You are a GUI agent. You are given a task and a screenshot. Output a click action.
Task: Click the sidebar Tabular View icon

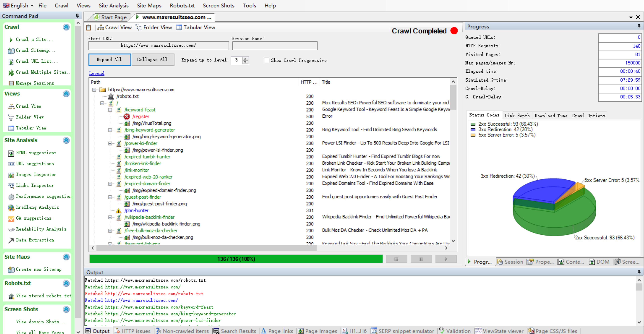coord(11,128)
